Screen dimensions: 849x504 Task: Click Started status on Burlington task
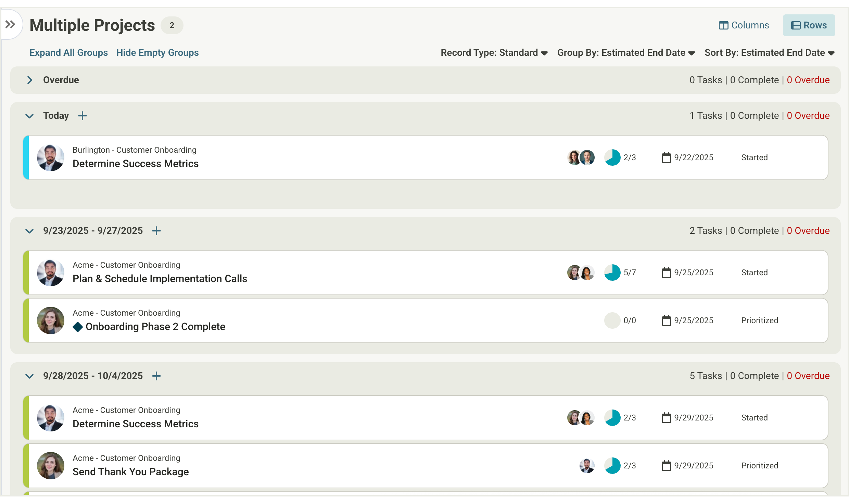coord(755,157)
